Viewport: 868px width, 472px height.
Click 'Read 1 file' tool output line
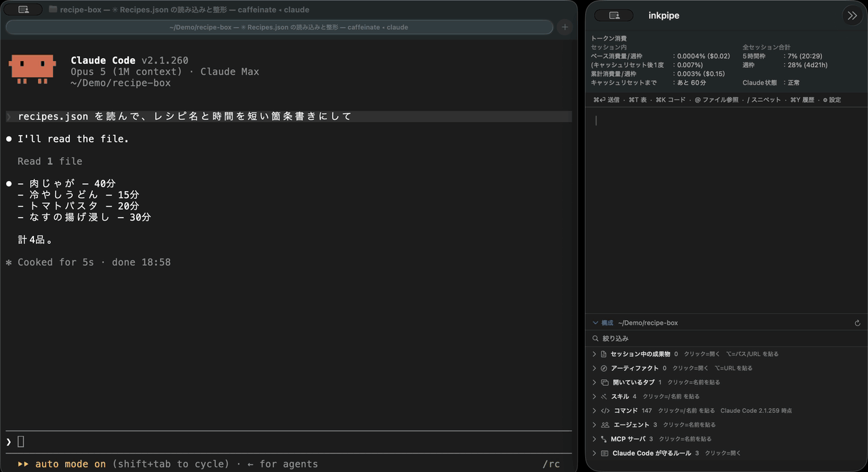pos(50,161)
